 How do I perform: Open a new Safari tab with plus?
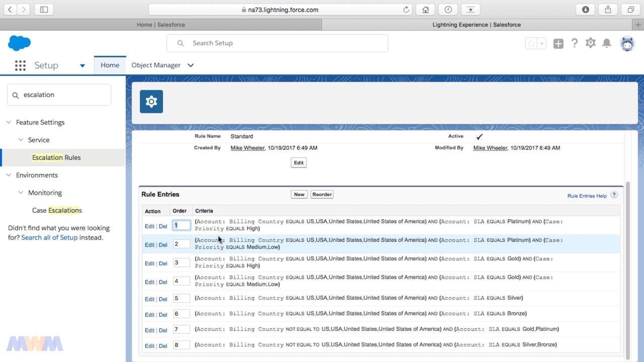coord(639,25)
